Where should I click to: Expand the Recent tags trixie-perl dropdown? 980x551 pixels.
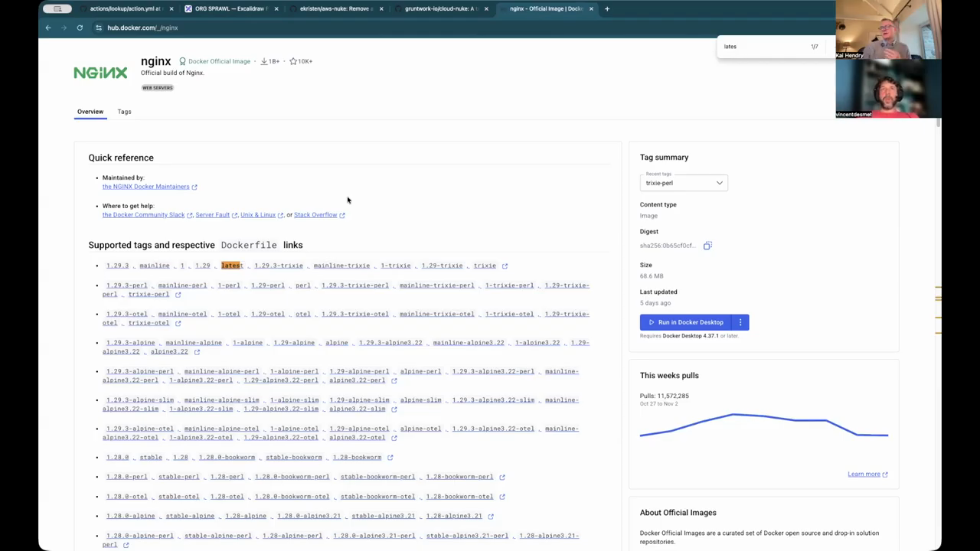pos(683,183)
